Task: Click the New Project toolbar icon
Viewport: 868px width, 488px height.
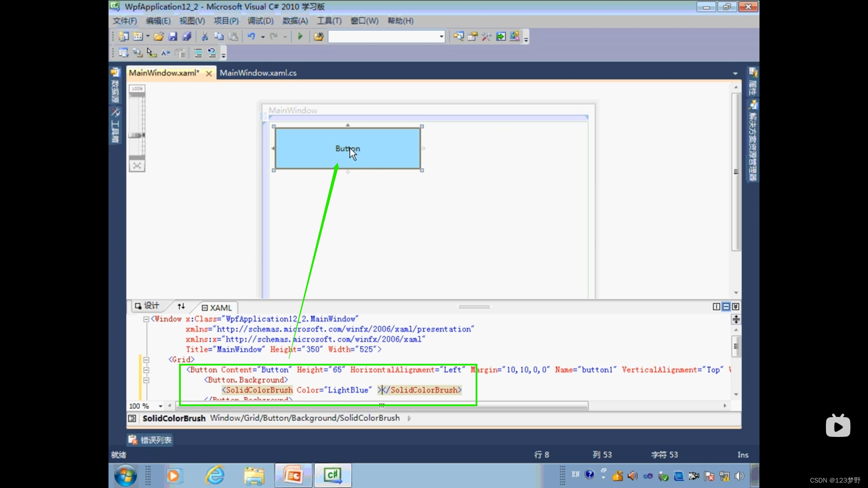Action: [123, 37]
